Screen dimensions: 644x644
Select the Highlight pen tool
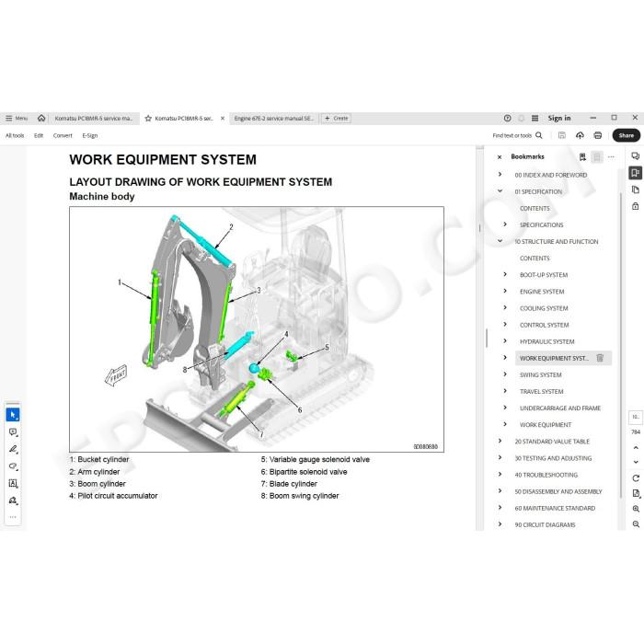pyautogui.click(x=13, y=449)
